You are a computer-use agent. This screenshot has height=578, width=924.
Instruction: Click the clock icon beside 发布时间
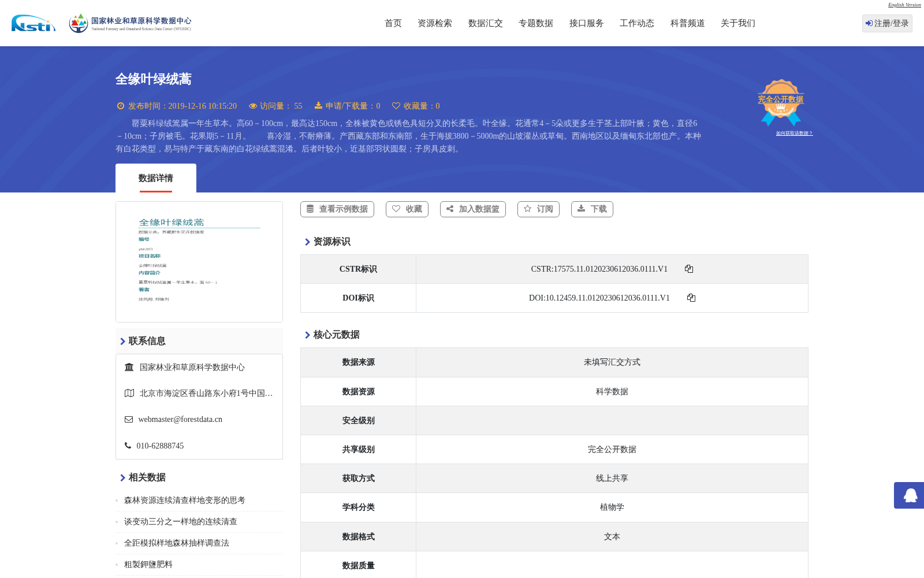(121, 106)
